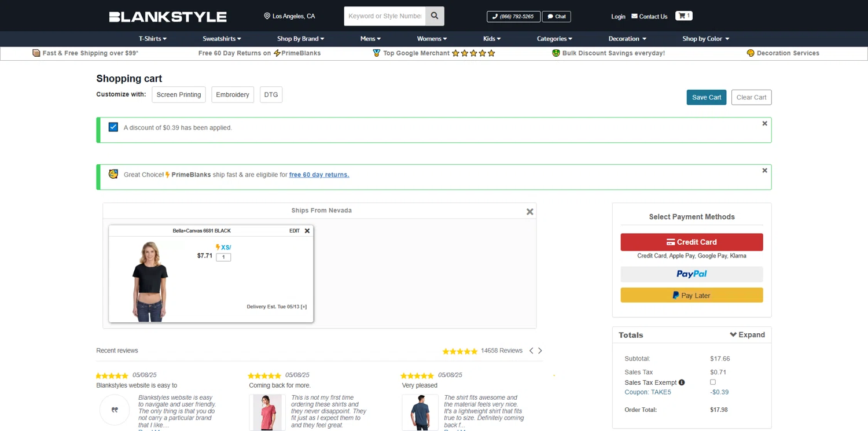The width and height of the screenshot is (868, 431).
Task: Pay with the PayPal button
Action: click(692, 274)
